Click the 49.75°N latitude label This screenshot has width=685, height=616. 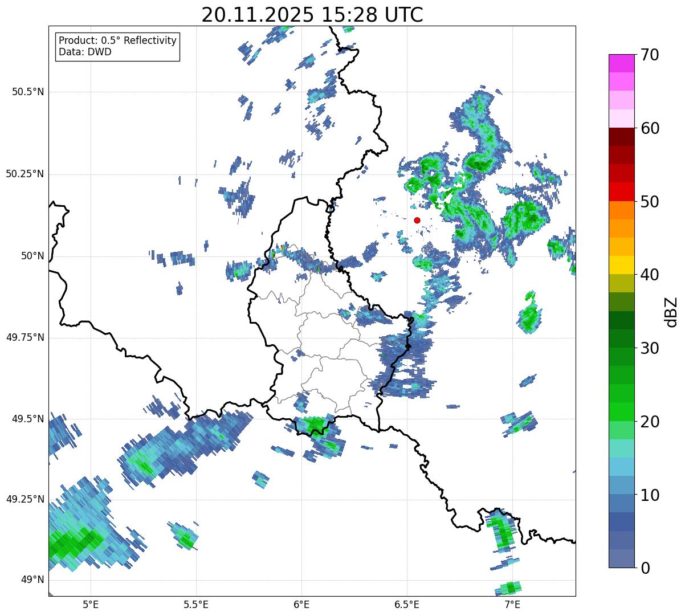click(x=25, y=337)
